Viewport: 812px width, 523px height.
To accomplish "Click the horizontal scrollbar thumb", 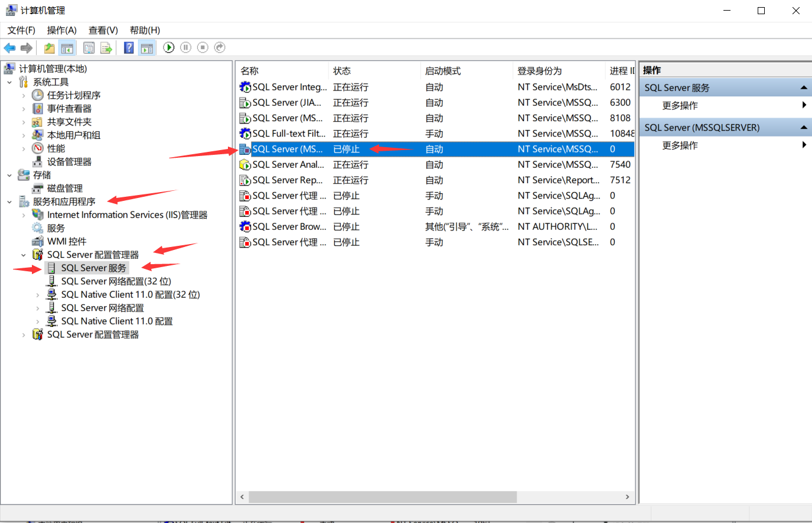I will coord(383,497).
